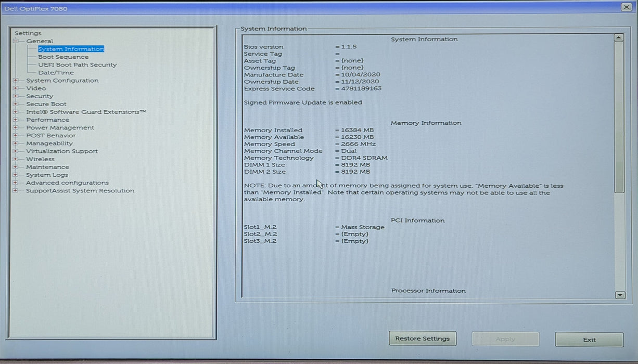This screenshot has height=364, width=638.
Task: Click the Exit button
Action: click(589, 340)
